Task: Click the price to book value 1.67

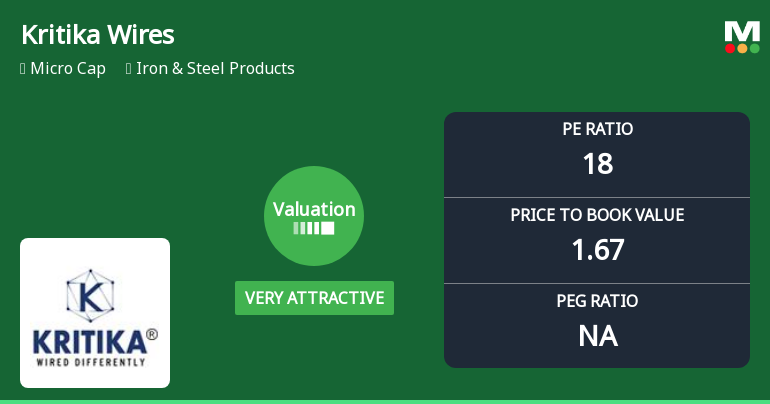Action: (597, 249)
